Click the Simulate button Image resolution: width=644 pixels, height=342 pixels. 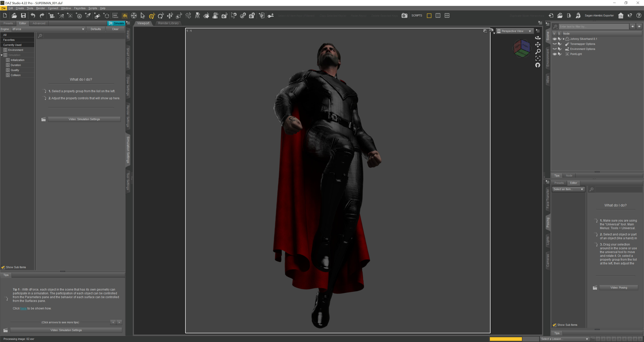(x=116, y=23)
